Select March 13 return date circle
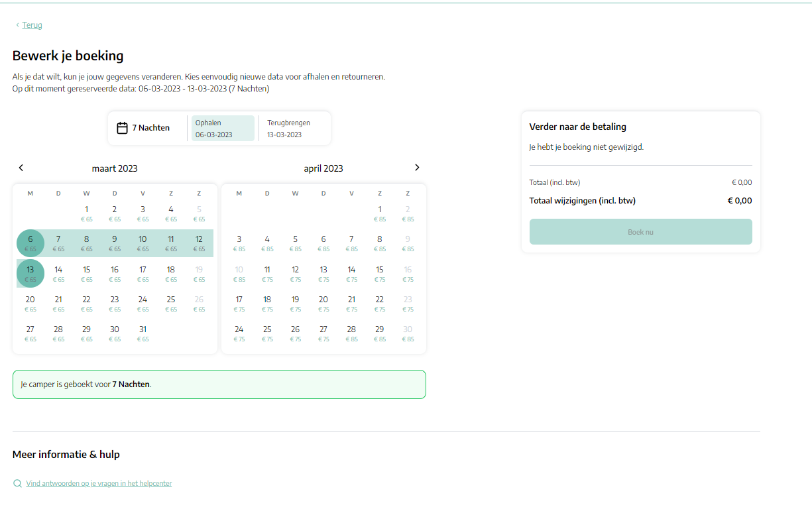Screen dimensions: 812x515 [x=30, y=274]
